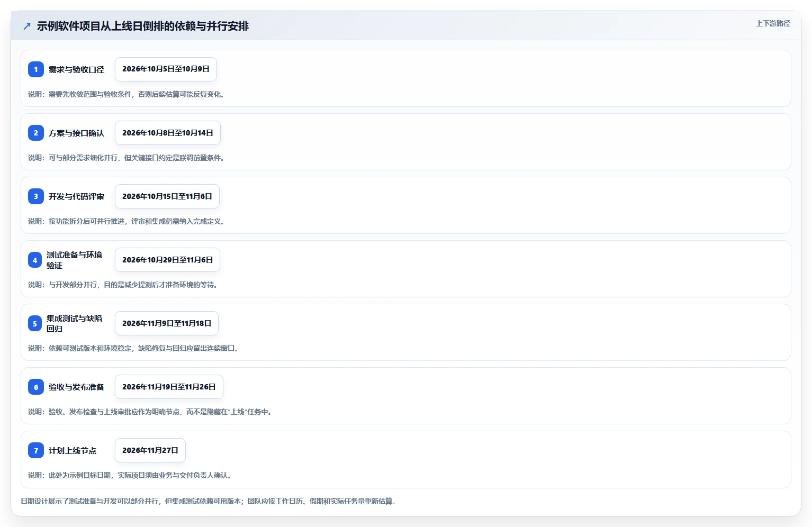Click the title 示例软件项目从上线日倒排的依赖与并行安排
This screenshot has height=527, width=812.
[x=143, y=26]
